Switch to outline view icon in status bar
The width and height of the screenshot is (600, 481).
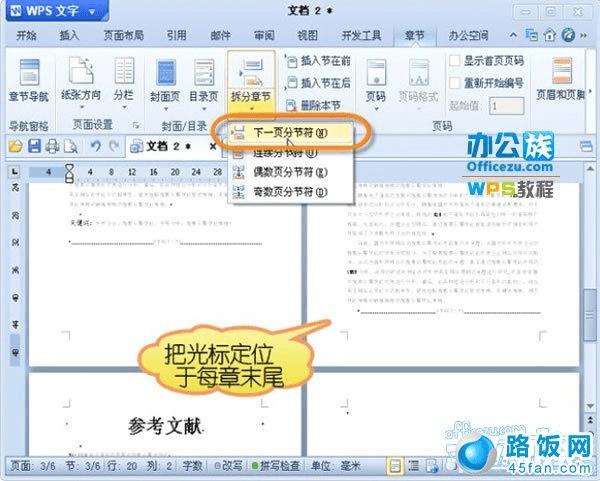pos(414,466)
